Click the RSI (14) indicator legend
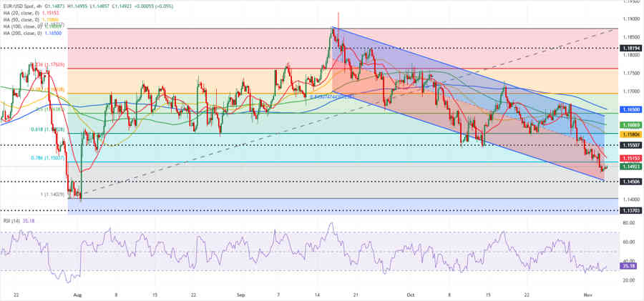The image size is (644, 301). 10,221
